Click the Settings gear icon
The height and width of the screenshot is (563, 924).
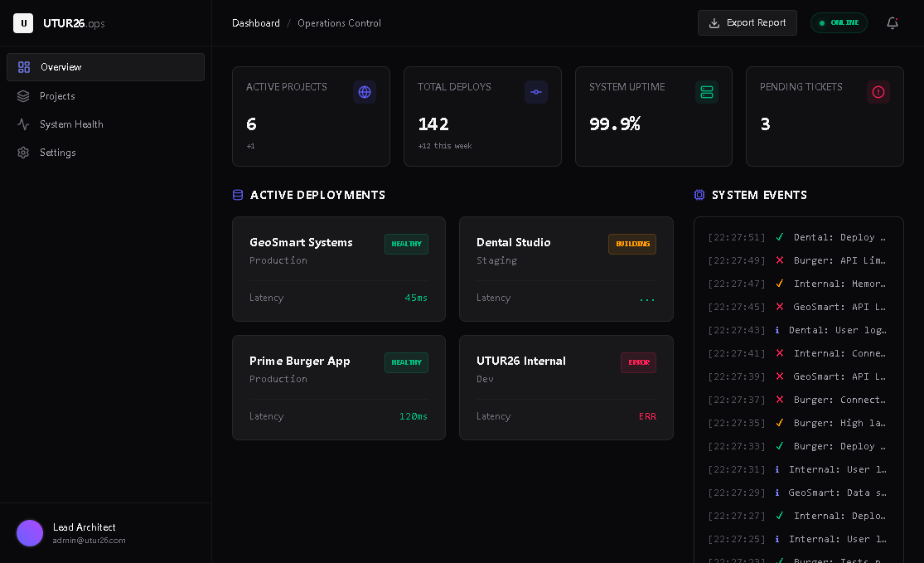(x=23, y=153)
